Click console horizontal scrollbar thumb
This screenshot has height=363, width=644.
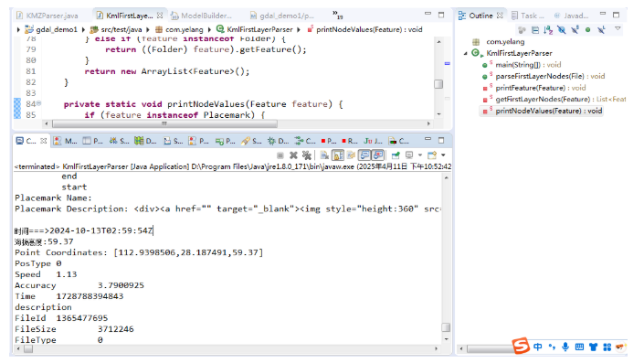(x=28, y=349)
